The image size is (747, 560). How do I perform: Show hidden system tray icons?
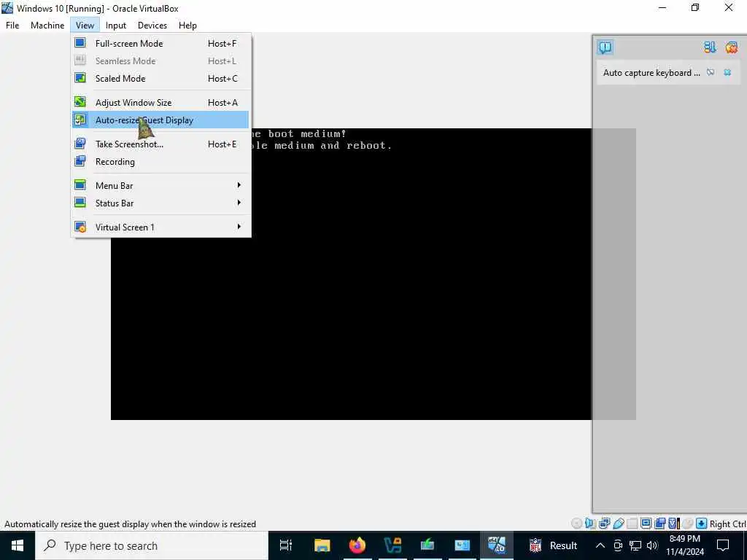600,545
